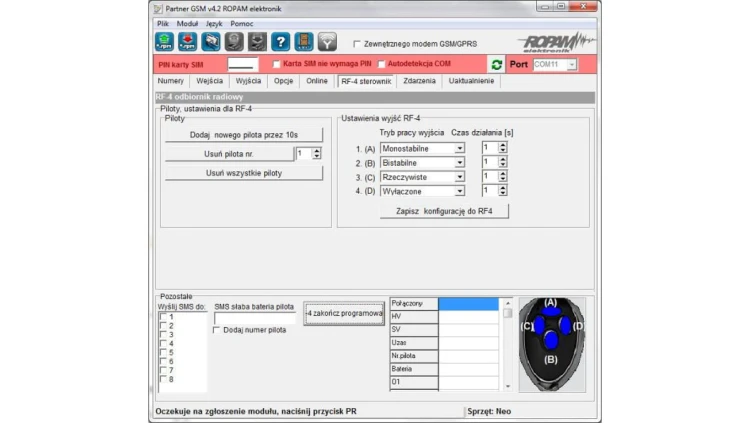Image resolution: width=750 pixels, height=423 pixels.
Task: Click green refresh ports icon
Action: click(496, 65)
